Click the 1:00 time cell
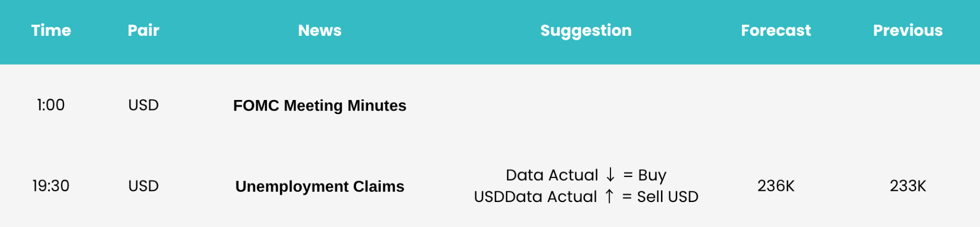 tap(51, 105)
